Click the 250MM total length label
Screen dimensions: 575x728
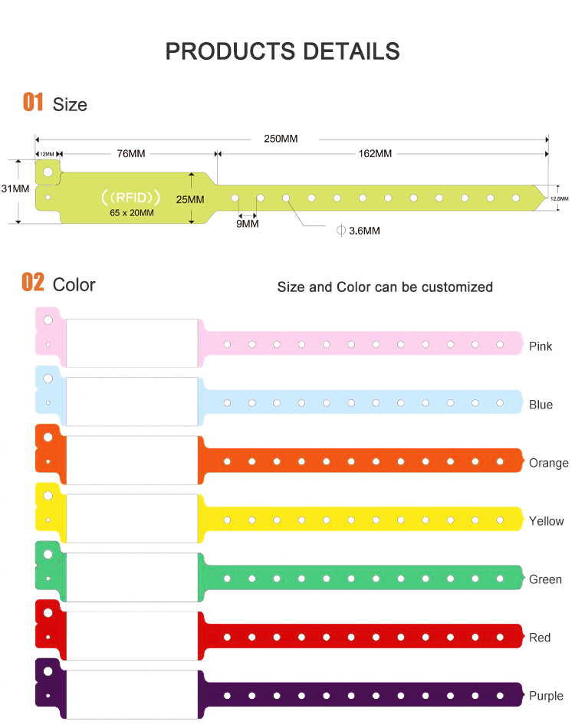click(281, 139)
